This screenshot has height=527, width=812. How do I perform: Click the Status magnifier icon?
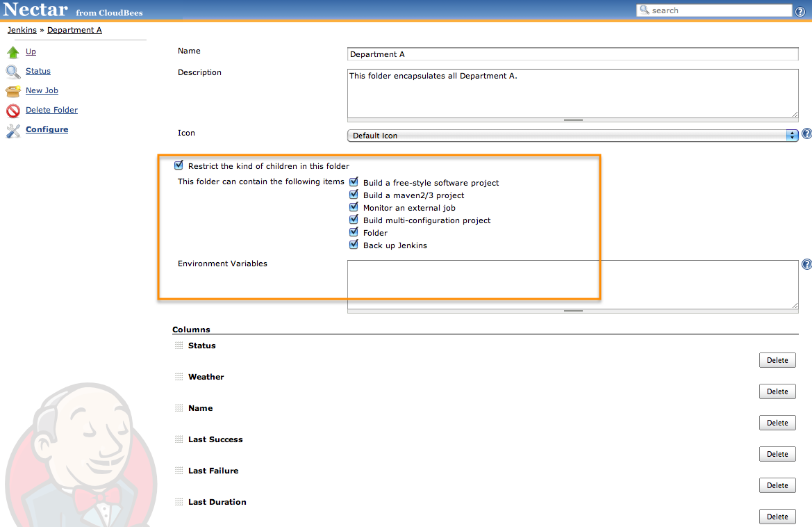point(13,72)
